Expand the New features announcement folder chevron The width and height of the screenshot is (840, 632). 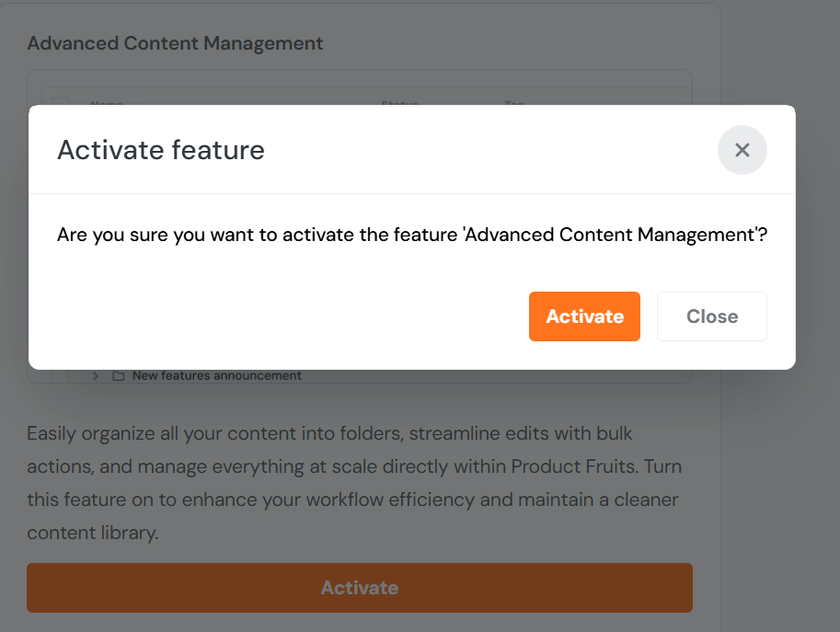[x=96, y=375]
